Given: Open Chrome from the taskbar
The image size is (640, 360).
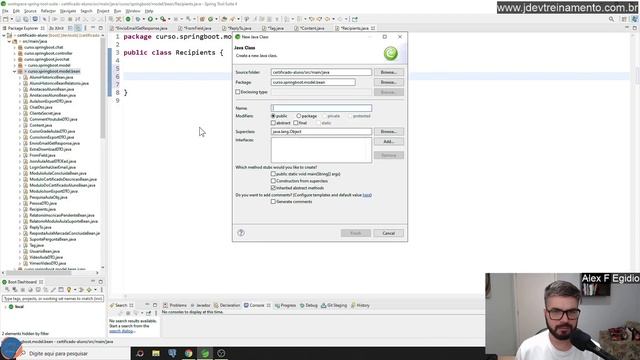Looking at the screenshot, I should coord(188,353).
